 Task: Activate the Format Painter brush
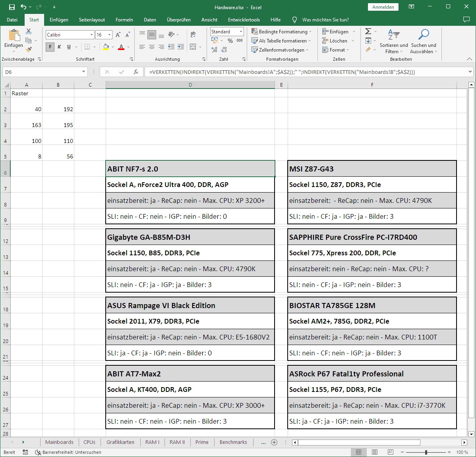29,49
